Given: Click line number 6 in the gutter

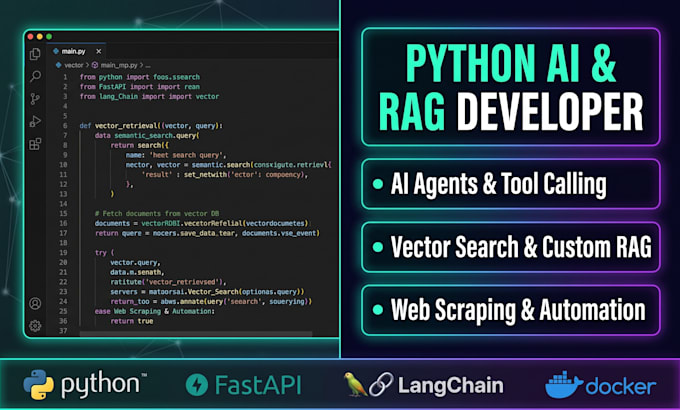Looking at the screenshot, I should click(x=65, y=126).
